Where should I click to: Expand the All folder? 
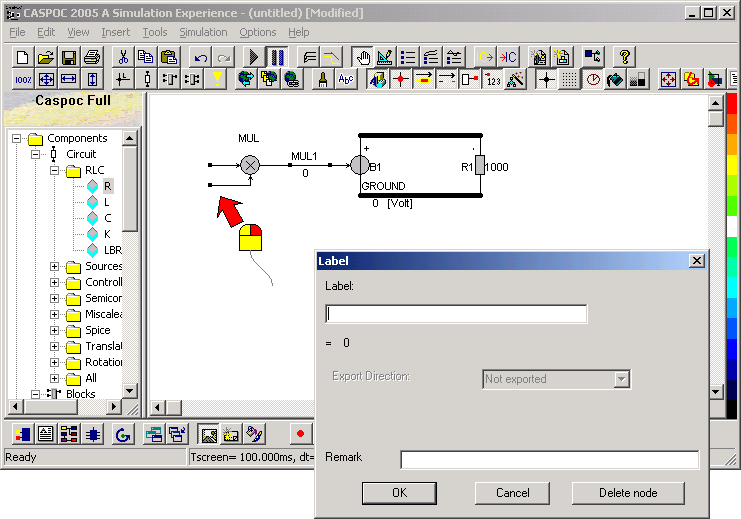coord(54,379)
